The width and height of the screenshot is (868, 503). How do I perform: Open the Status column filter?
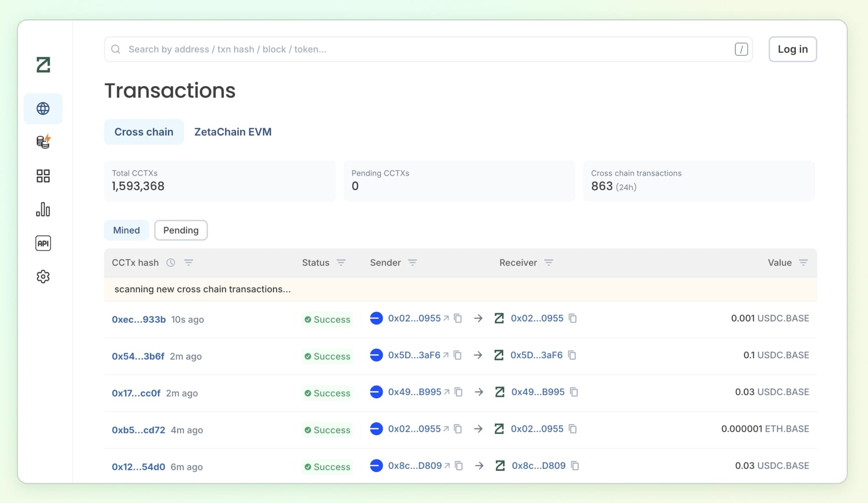(341, 262)
